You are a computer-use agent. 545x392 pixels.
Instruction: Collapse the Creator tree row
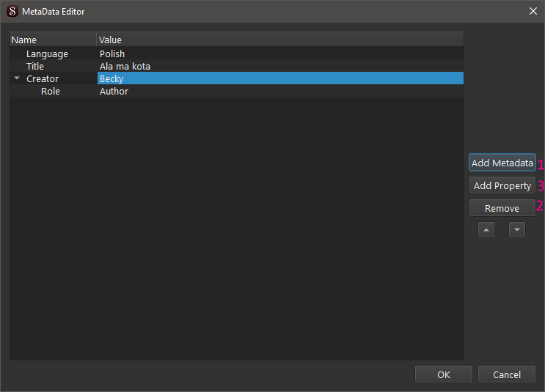point(17,78)
